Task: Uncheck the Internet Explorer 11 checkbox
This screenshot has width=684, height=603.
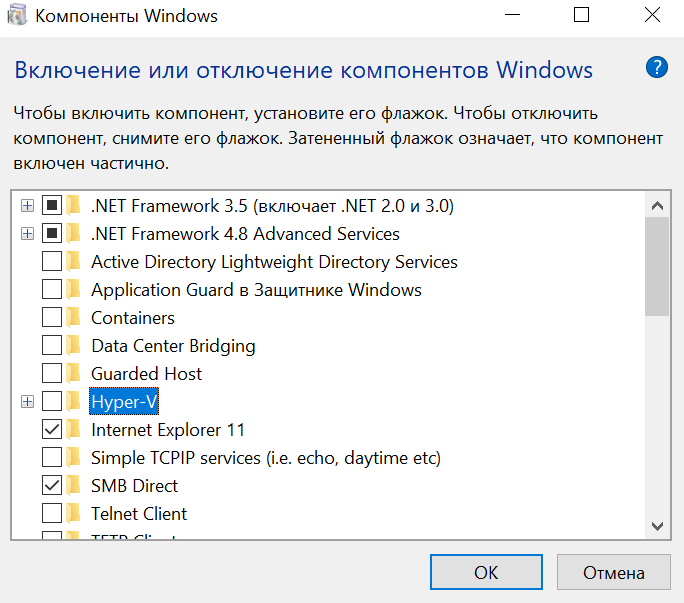Action: 51,430
